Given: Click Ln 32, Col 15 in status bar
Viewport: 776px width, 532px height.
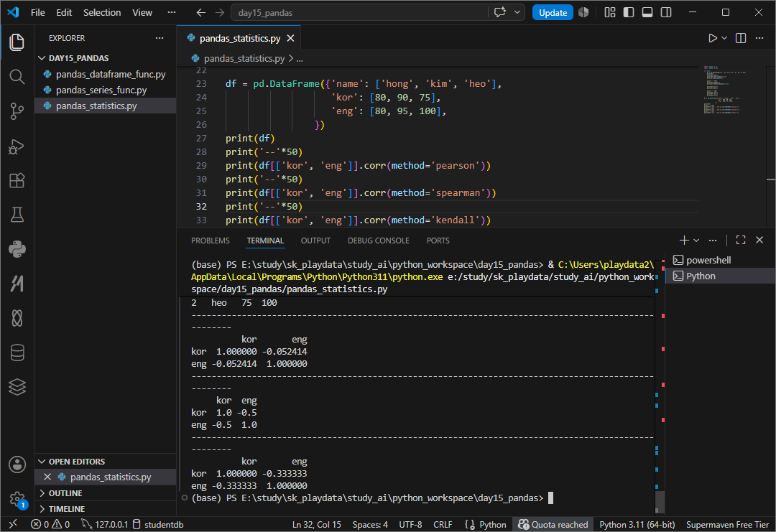Looking at the screenshot, I should pos(317,524).
